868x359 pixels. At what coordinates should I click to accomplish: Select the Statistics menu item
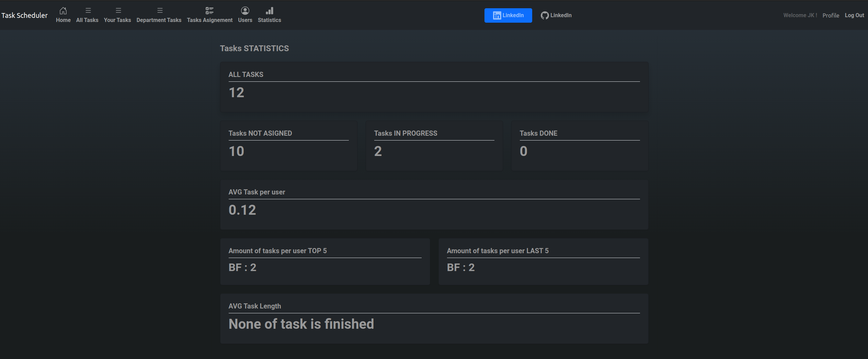click(x=270, y=20)
